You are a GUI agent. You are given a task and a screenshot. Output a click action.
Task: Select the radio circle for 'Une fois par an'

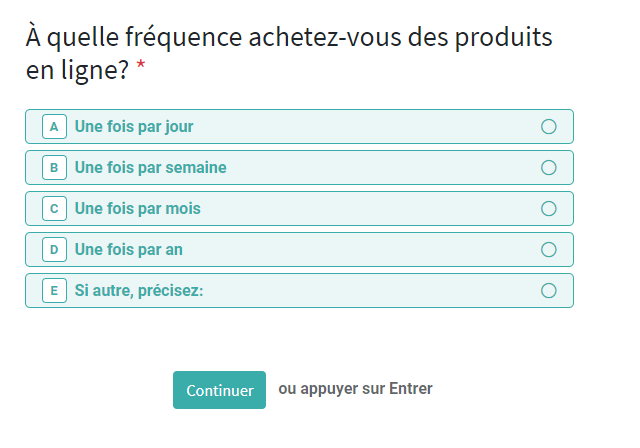tap(548, 250)
